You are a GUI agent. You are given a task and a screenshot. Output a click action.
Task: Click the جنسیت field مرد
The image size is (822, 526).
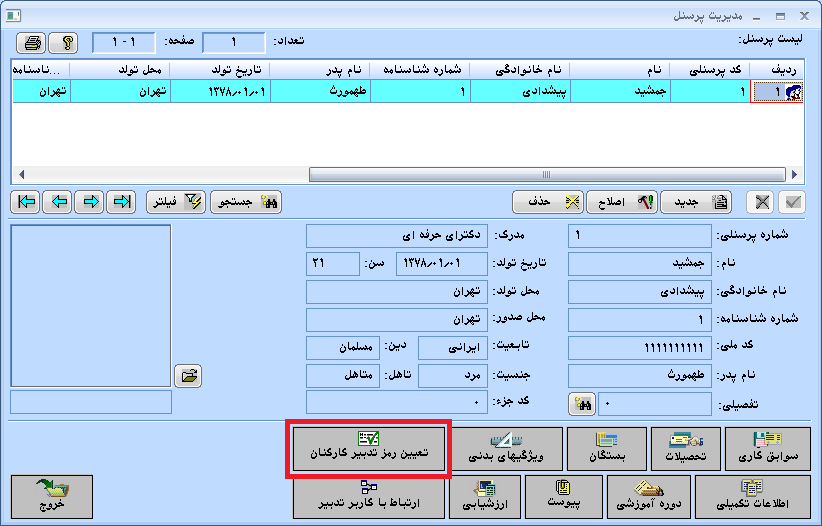tap(453, 375)
